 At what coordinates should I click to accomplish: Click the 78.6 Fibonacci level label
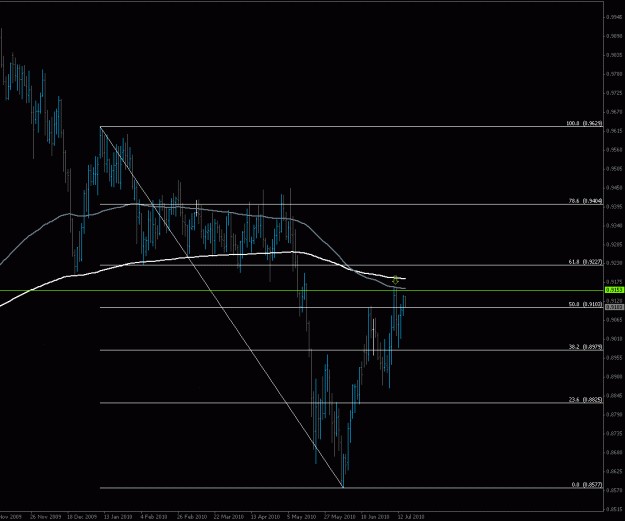click(586, 201)
